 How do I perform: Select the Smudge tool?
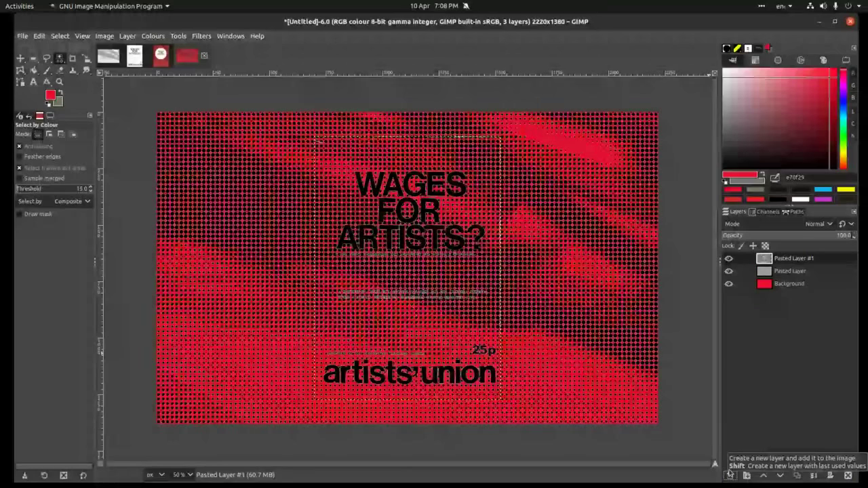(x=86, y=70)
